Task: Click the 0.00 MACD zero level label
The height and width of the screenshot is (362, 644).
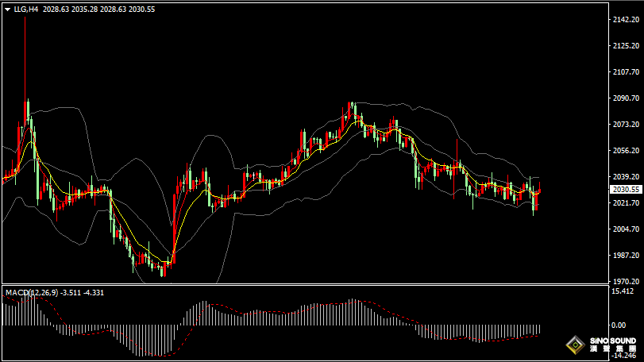Action: pyautogui.click(x=618, y=325)
